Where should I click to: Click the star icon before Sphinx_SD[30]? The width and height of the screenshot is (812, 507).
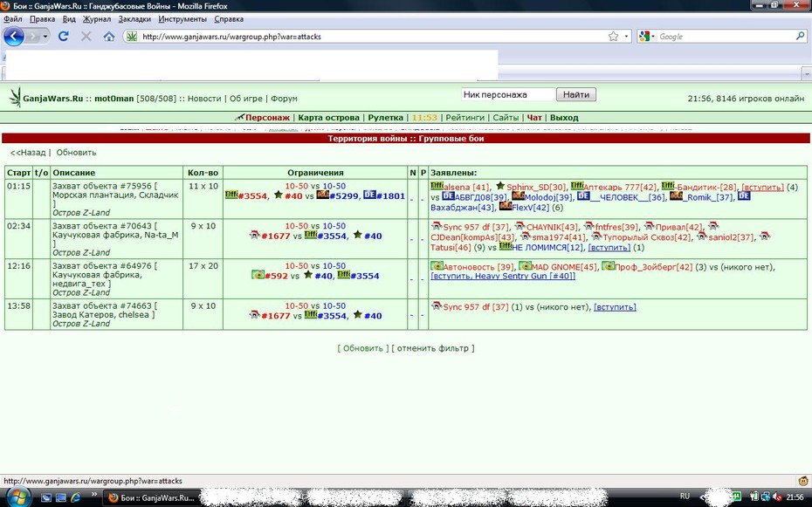(499, 186)
